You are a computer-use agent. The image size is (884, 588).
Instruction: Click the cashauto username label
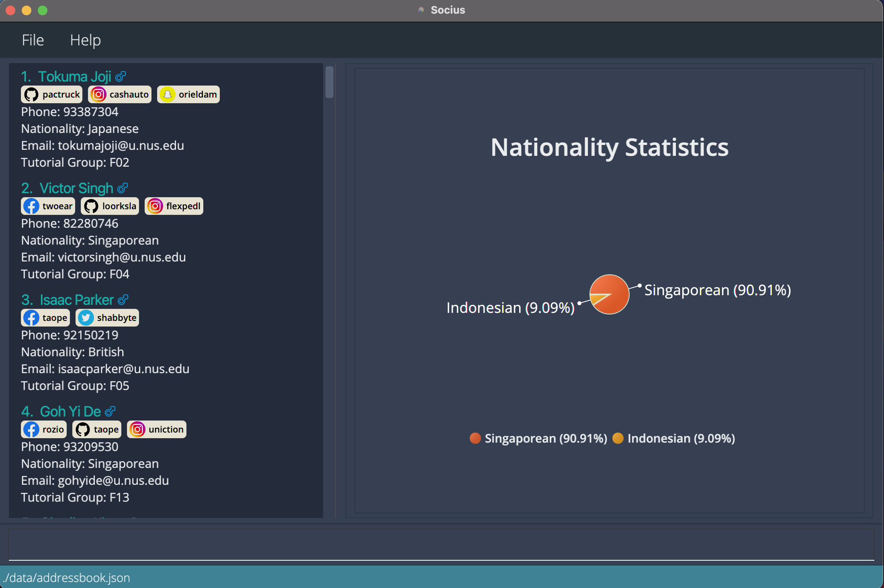tap(129, 94)
